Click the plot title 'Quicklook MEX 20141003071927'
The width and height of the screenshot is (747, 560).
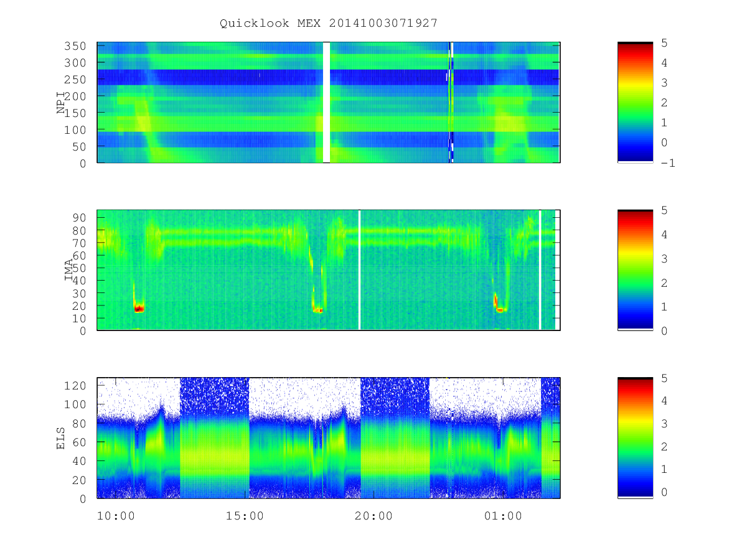(329, 23)
